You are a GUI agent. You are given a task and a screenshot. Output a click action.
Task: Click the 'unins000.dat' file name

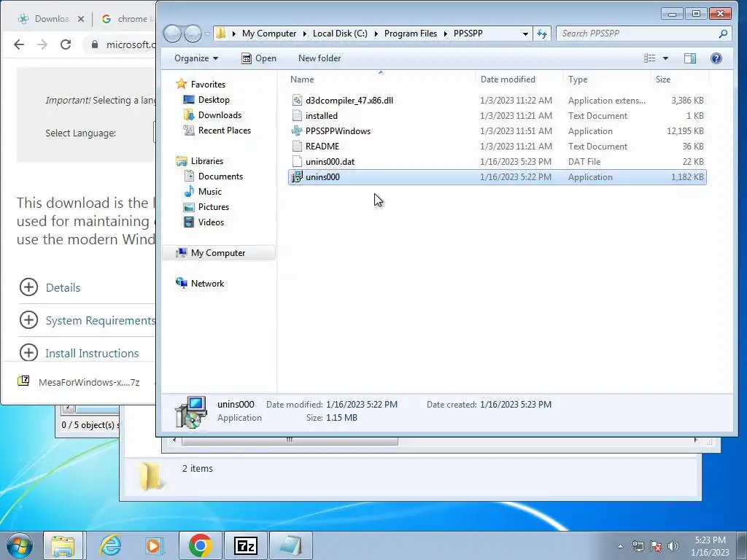pos(330,161)
